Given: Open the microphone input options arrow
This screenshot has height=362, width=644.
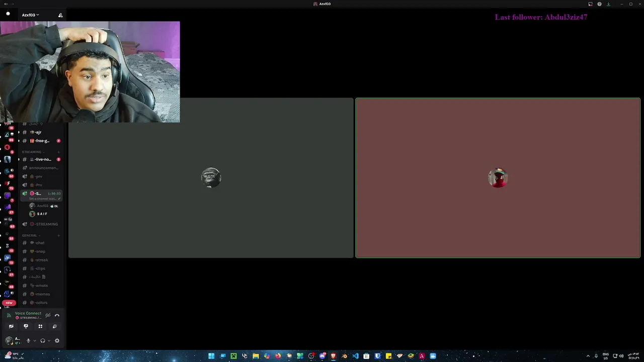Looking at the screenshot, I should click(34, 340).
